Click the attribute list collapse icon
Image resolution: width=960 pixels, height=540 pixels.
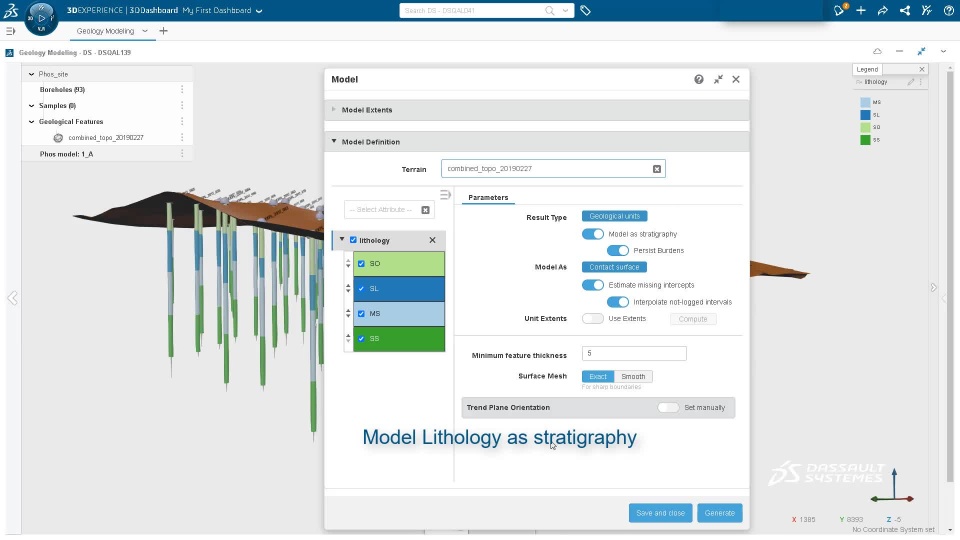point(445,195)
